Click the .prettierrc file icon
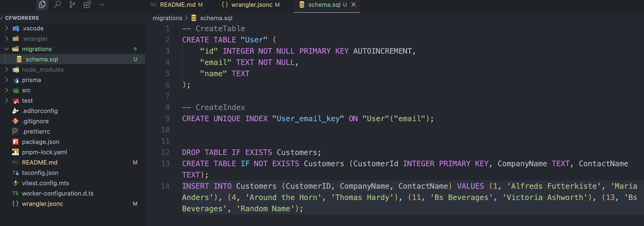The height and width of the screenshot is (226, 644). point(15,131)
